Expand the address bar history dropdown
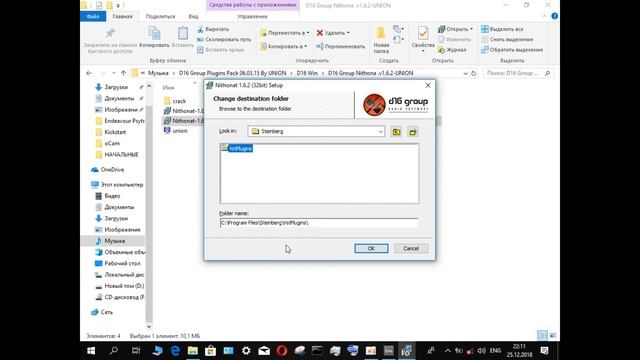This screenshot has width=640, height=360. pyautogui.click(x=465, y=73)
